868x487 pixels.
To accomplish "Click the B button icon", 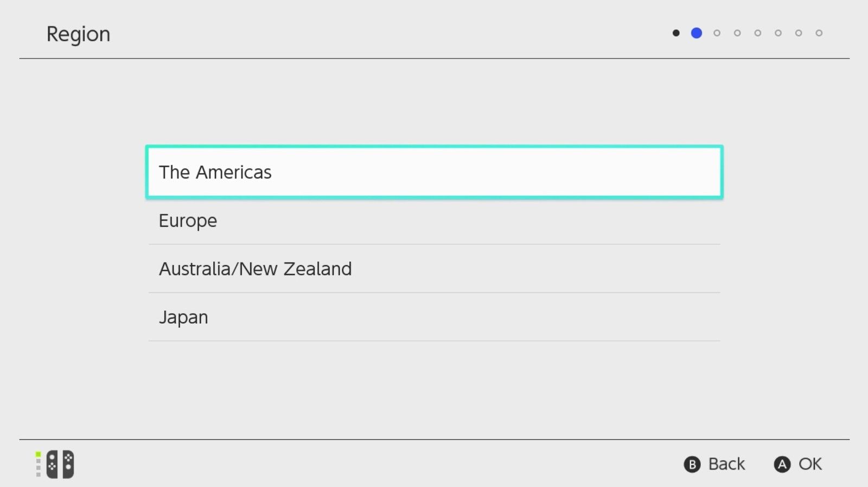I will point(692,465).
